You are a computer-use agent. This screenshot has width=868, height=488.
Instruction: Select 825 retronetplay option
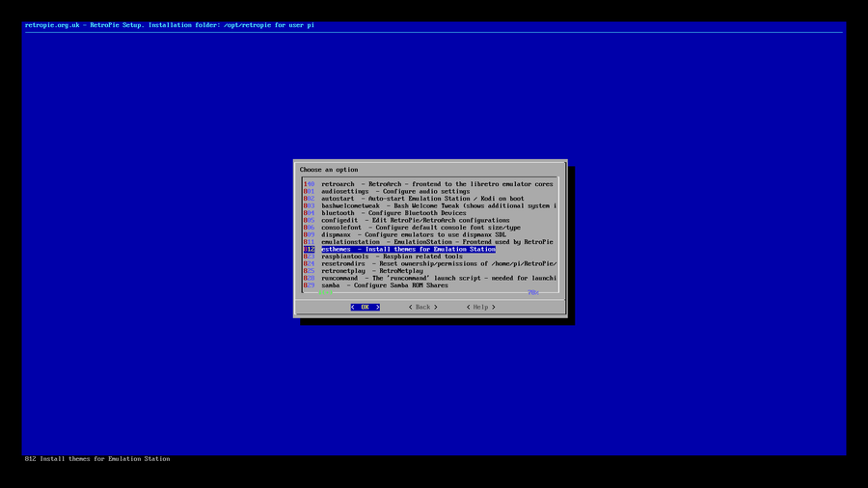click(x=364, y=271)
